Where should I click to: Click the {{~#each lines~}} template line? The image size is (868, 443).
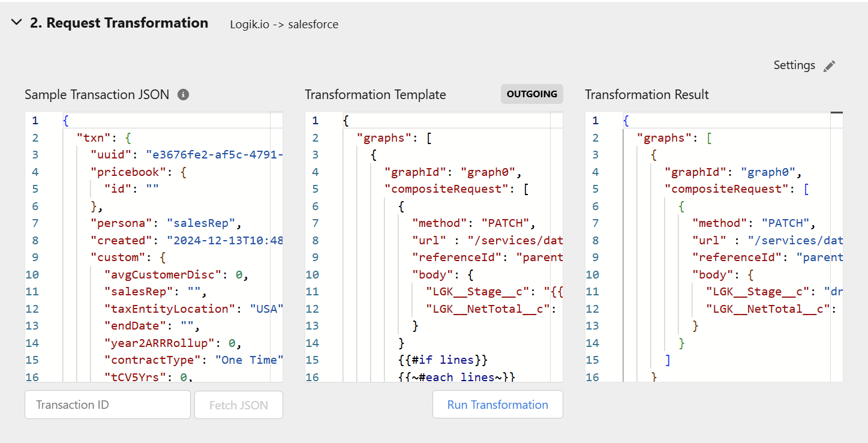457,378
